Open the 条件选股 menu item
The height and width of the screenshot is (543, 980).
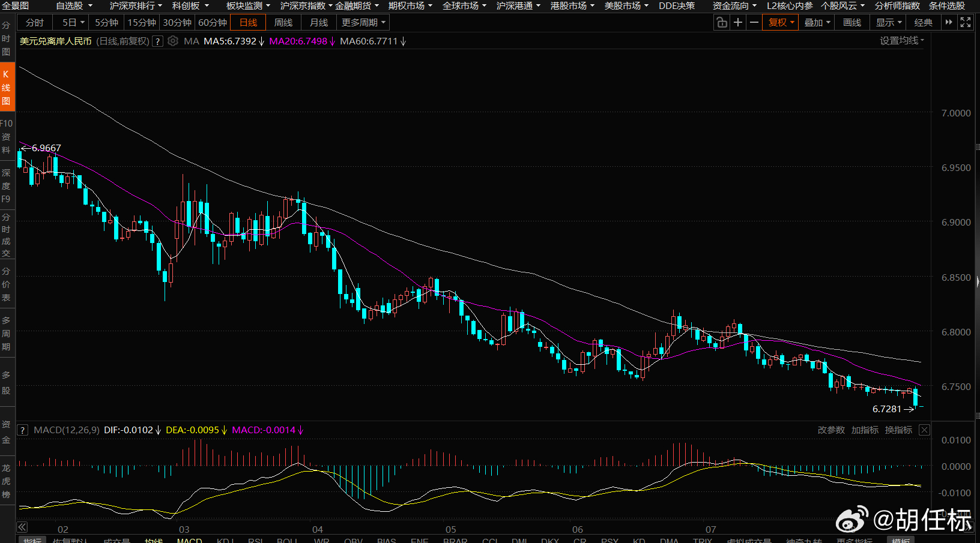[x=947, y=6]
